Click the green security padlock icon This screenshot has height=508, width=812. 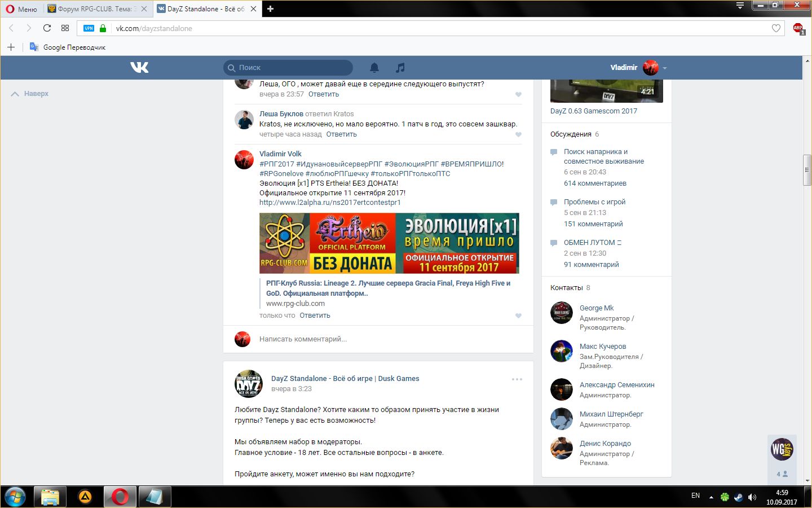pyautogui.click(x=103, y=28)
